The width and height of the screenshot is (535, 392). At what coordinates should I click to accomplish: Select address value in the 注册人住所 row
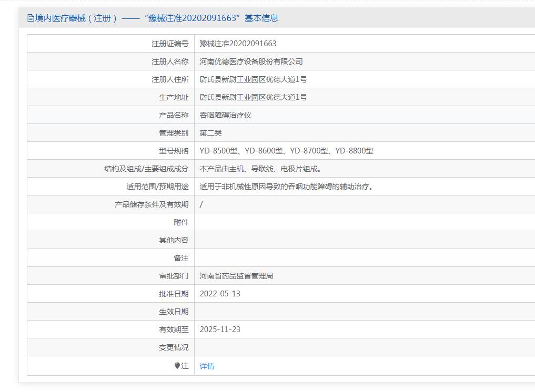tap(253, 79)
